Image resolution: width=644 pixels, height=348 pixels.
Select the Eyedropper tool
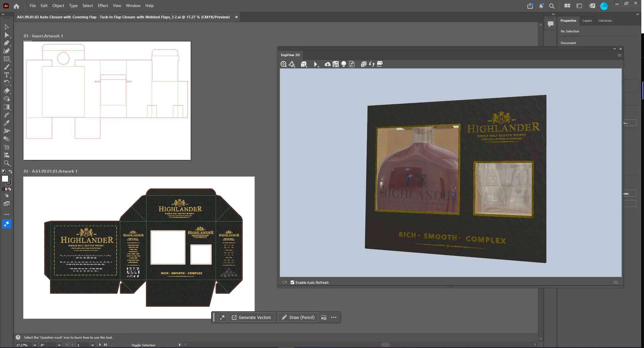click(7, 123)
